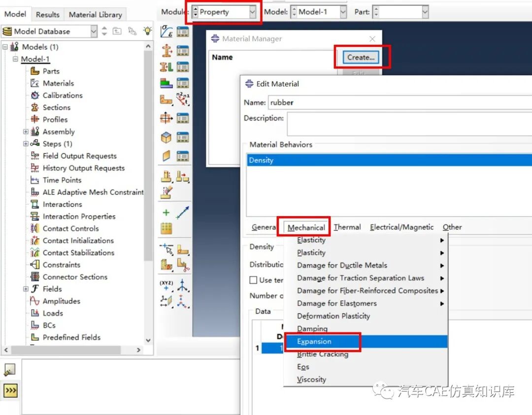Click the Create Datum CSYS icon
Viewport: 532px width, 415px height.
tap(183, 301)
